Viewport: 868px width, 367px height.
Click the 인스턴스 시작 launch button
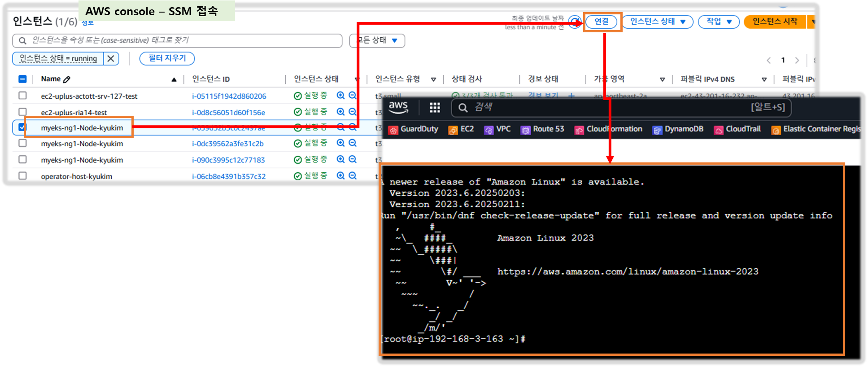(x=775, y=22)
